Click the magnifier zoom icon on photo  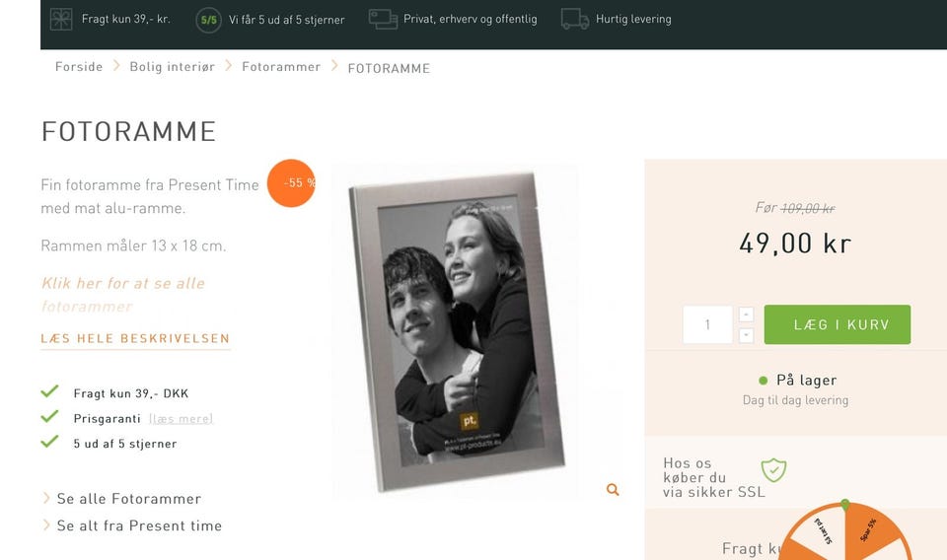click(x=613, y=489)
